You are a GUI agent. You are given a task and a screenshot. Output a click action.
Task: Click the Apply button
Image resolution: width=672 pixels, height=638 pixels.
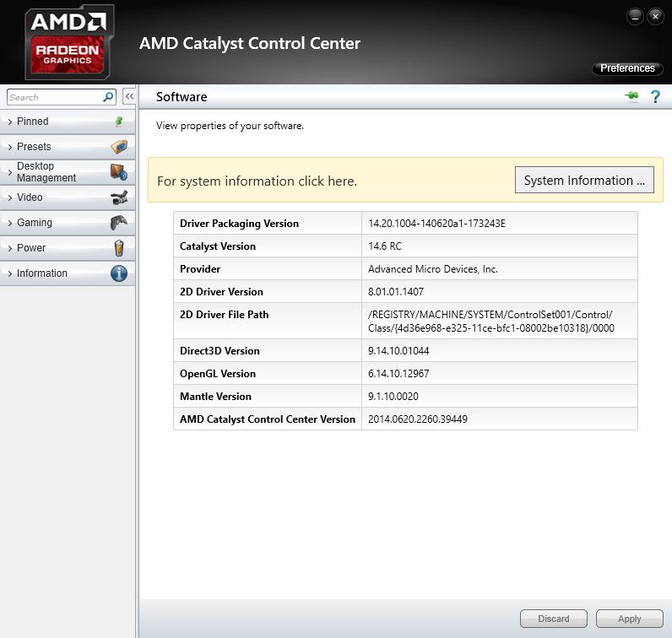630,619
